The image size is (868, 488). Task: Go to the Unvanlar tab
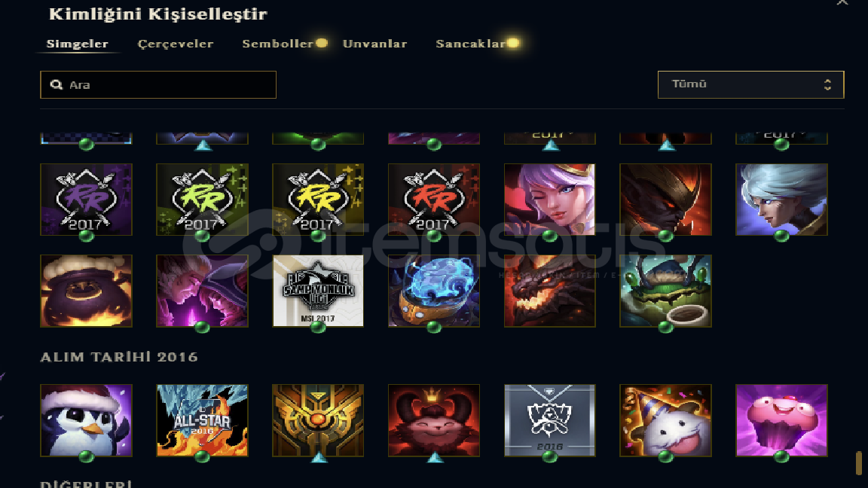374,44
